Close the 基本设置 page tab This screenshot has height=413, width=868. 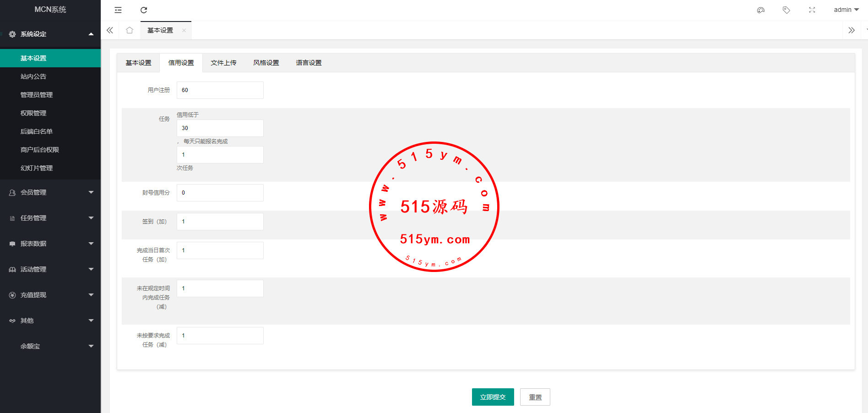184,31
